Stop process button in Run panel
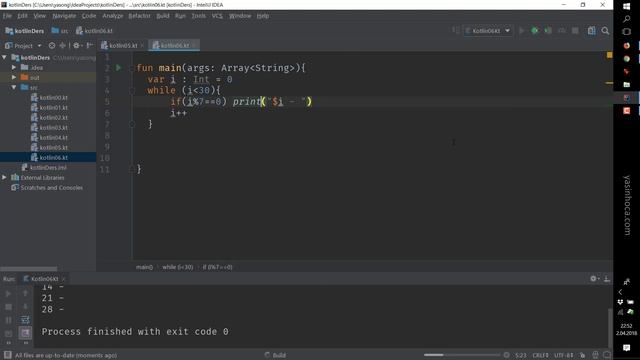 tap(8, 307)
